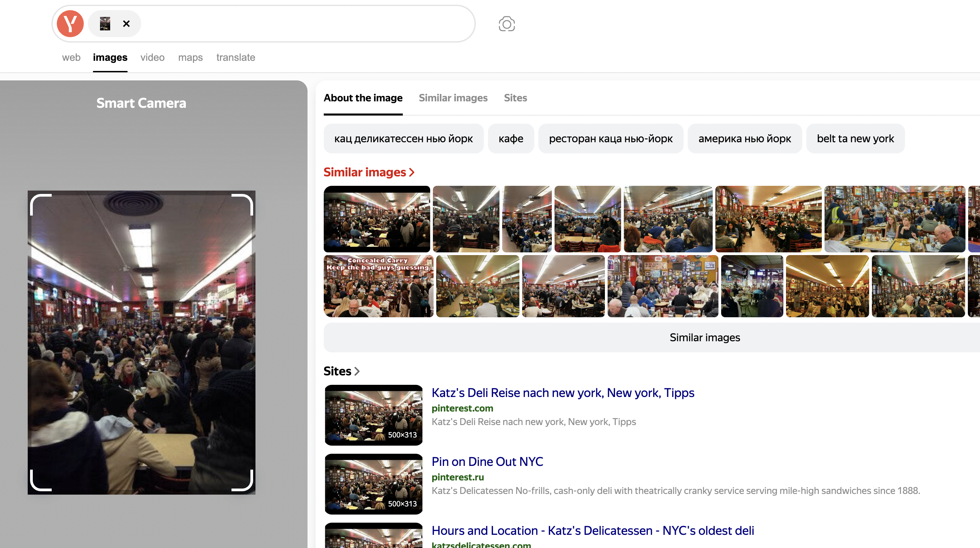Open the Pin on Dine Out NYC link
Image resolution: width=980 pixels, height=548 pixels.
coord(487,461)
